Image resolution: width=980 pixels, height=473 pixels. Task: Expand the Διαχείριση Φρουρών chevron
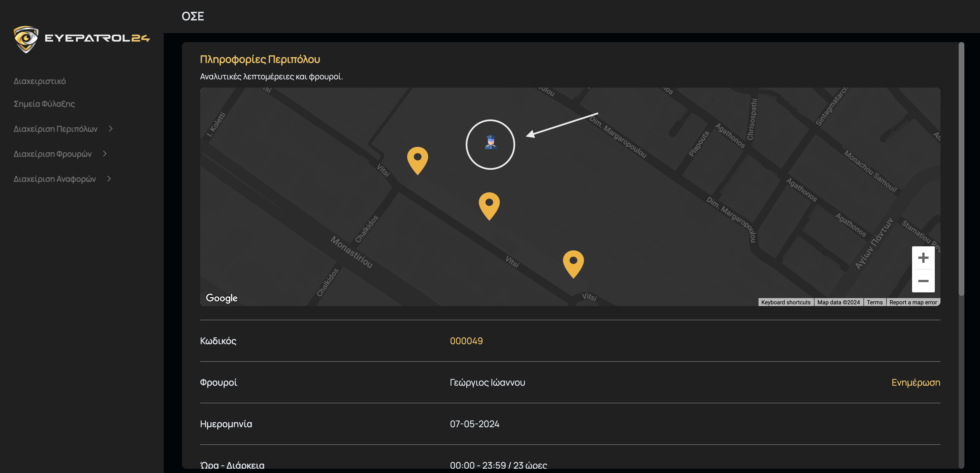pyautogui.click(x=105, y=154)
